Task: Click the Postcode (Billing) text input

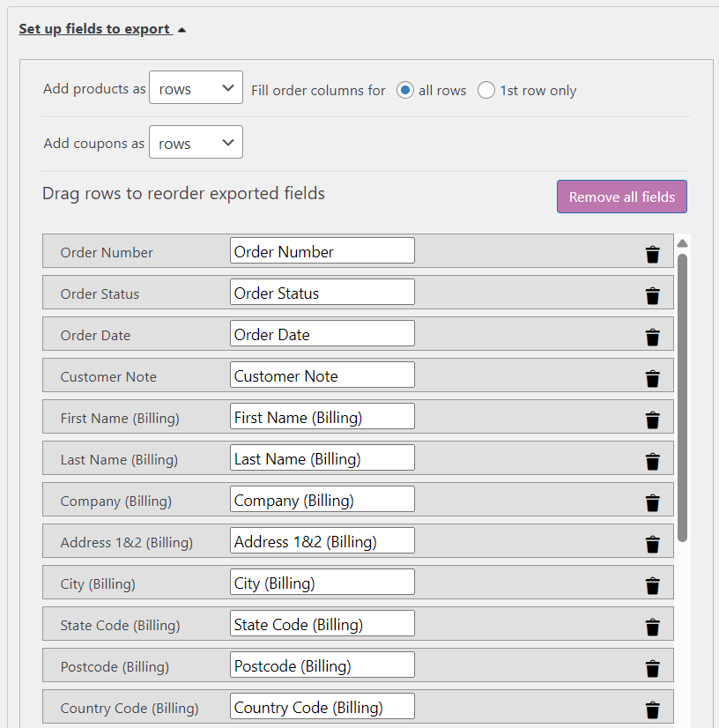Action: coord(322,665)
